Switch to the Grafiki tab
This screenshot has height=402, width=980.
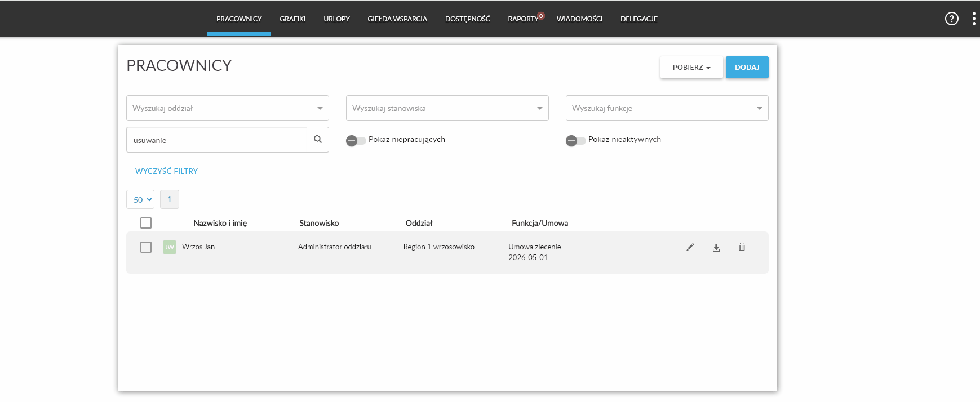point(293,19)
